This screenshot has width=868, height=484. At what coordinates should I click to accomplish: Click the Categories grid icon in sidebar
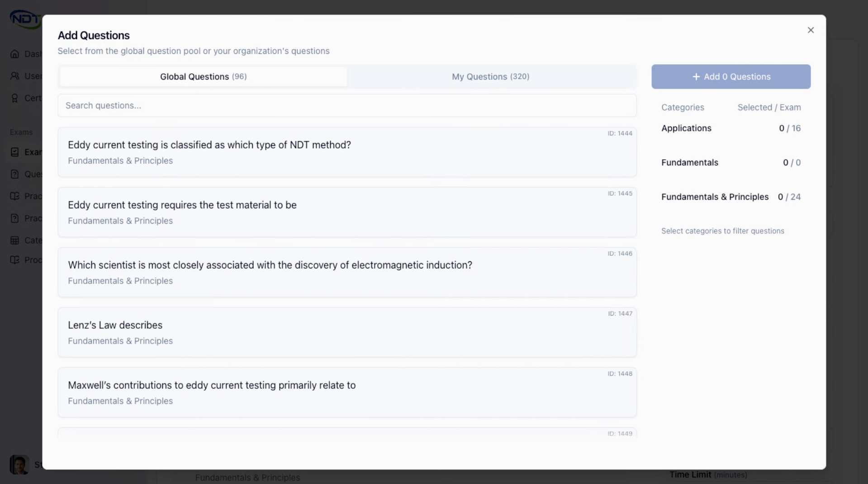15,240
